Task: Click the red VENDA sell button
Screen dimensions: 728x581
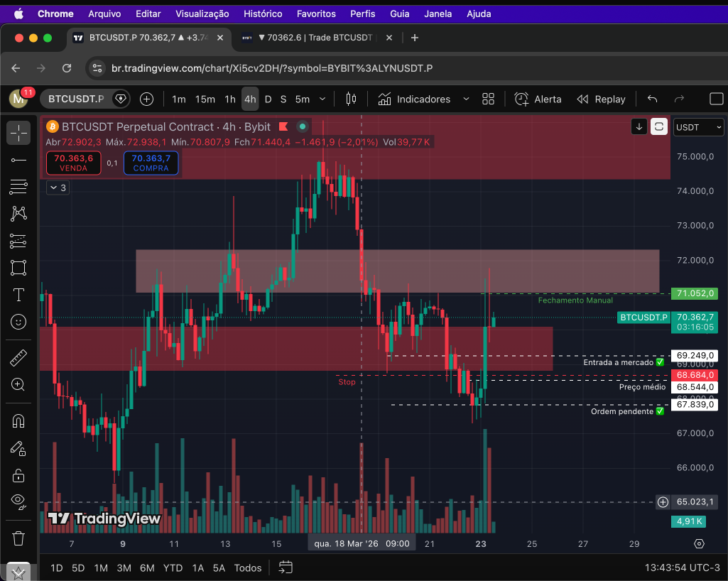Action: (73, 163)
